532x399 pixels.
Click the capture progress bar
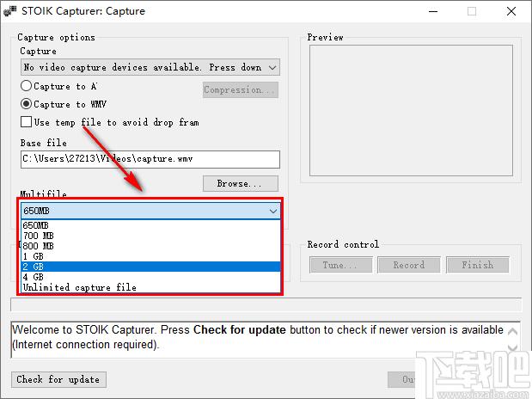[266, 305]
